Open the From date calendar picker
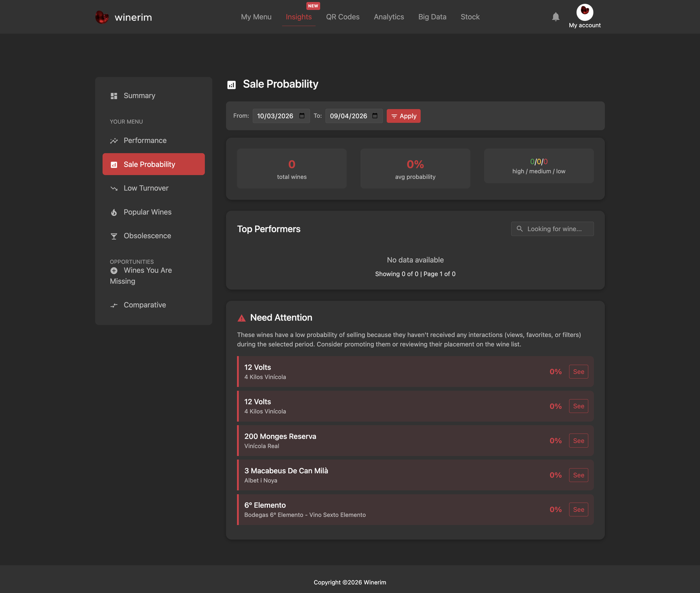This screenshot has width=700, height=593. 302,116
